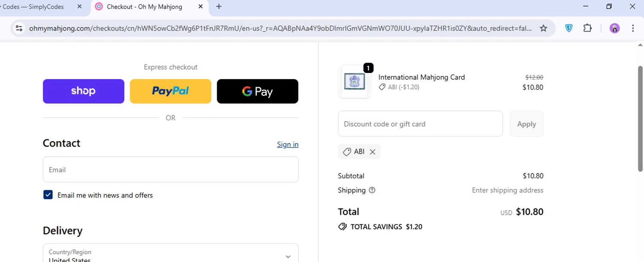Click the Express checkout heading
Image resolution: width=644 pixels, height=262 pixels.
[170, 67]
